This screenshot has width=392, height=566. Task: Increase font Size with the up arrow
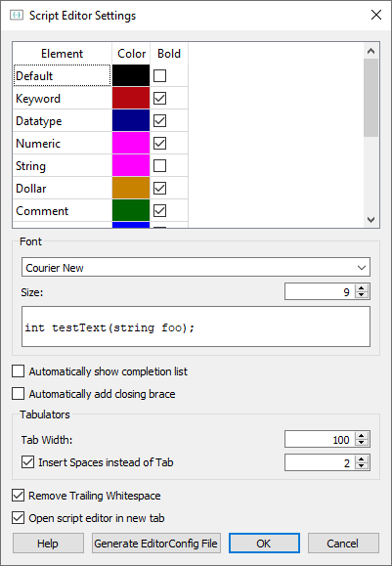[362, 287]
